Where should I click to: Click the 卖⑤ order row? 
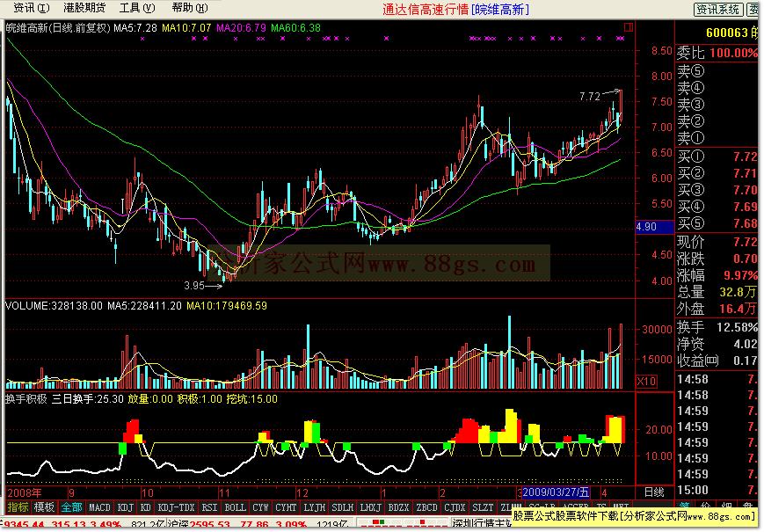click(x=717, y=71)
